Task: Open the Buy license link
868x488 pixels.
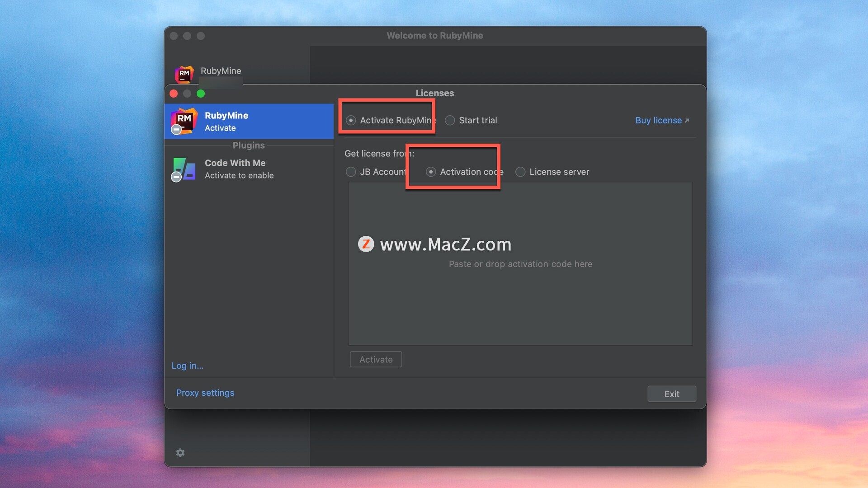Action: pyautogui.click(x=662, y=120)
